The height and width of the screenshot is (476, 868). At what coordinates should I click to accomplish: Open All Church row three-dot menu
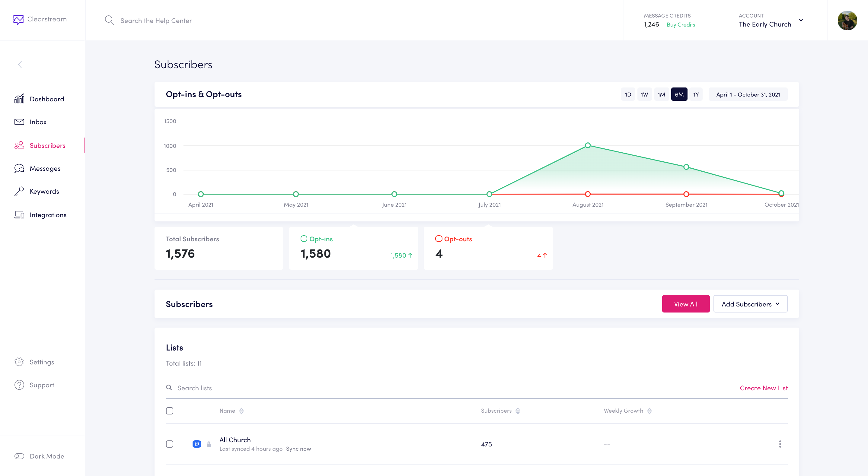coord(780,444)
